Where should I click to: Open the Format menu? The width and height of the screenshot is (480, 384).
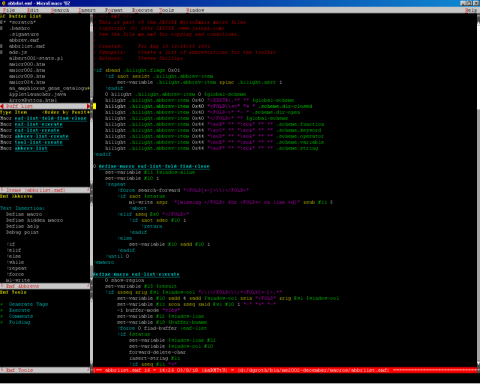tap(114, 10)
